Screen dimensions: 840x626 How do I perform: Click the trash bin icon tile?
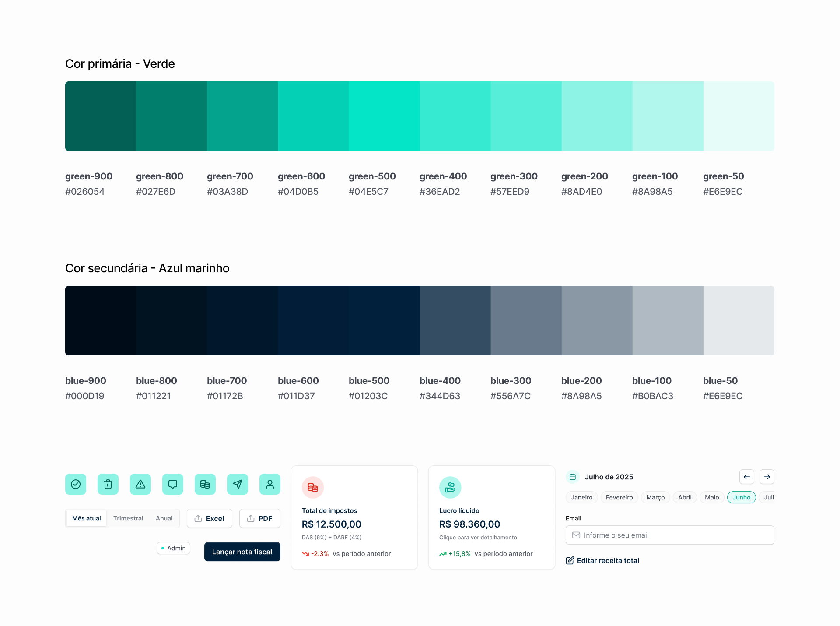108,484
